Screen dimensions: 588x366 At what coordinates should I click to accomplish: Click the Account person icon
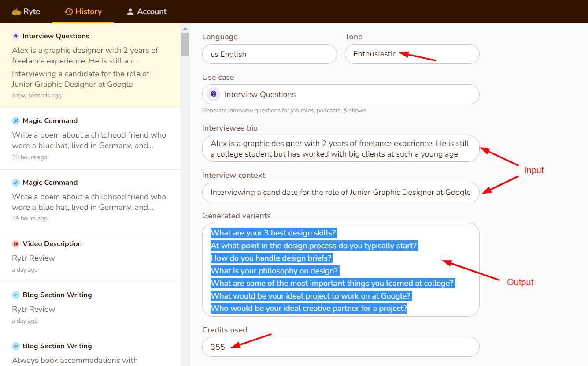[x=130, y=12]
